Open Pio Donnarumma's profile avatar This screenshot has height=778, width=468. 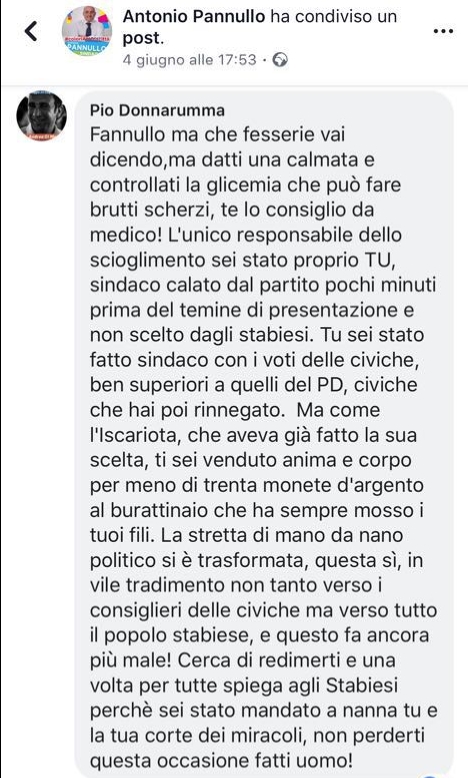point(42,116)
